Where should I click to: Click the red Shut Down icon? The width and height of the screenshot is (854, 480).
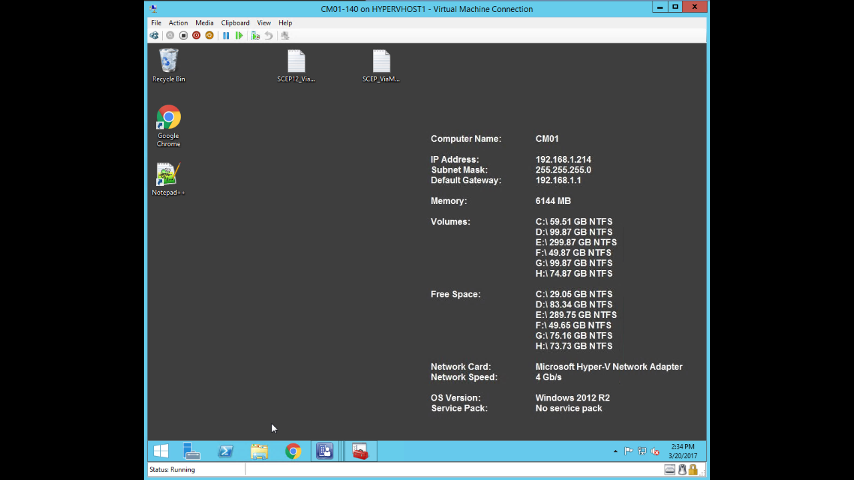[196, 35]
